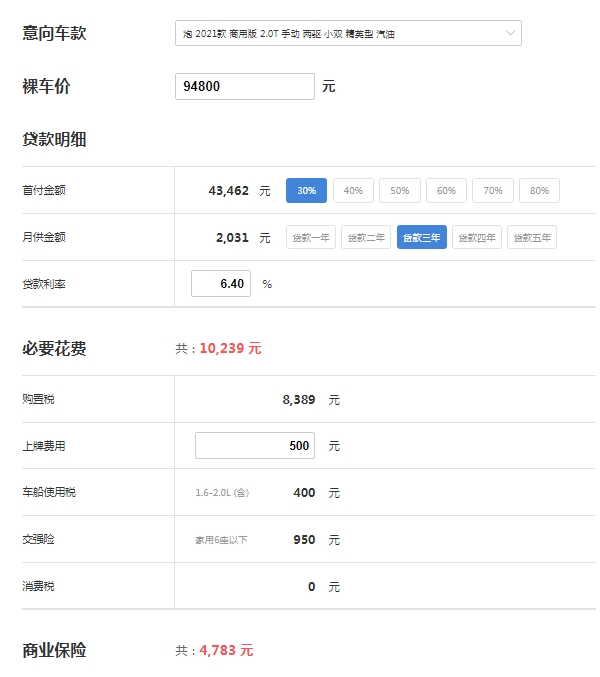
Task: Click the 家用6座以下 seat category label
Action: pos(221,540)
